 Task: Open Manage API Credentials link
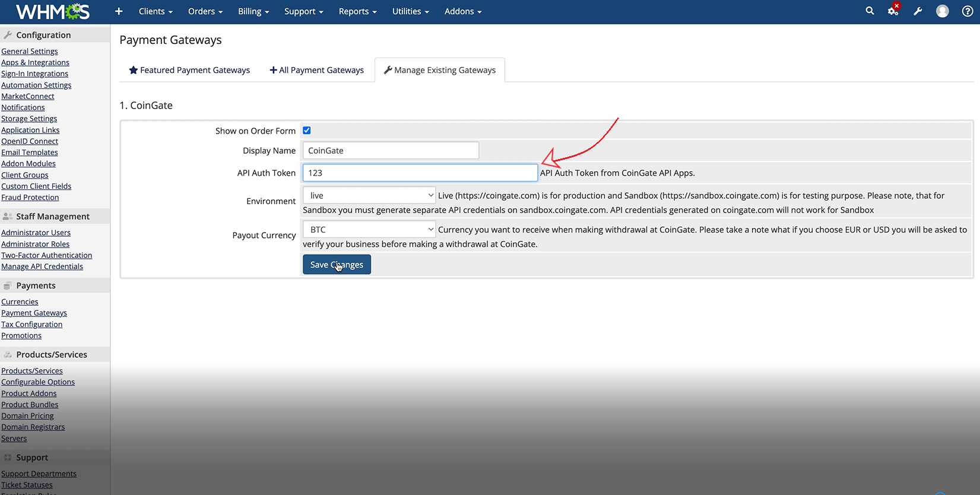point(42,266)
